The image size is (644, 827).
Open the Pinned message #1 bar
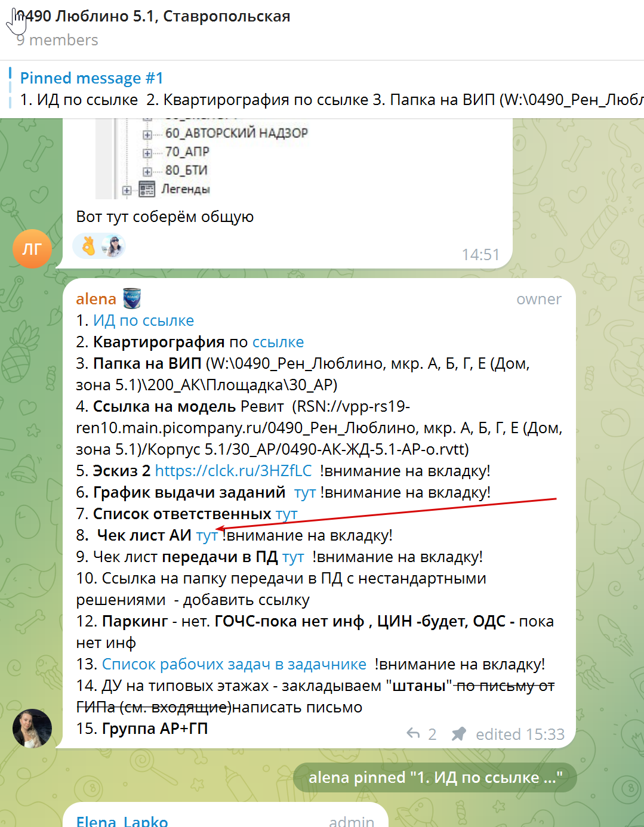(x=322, y=89)
